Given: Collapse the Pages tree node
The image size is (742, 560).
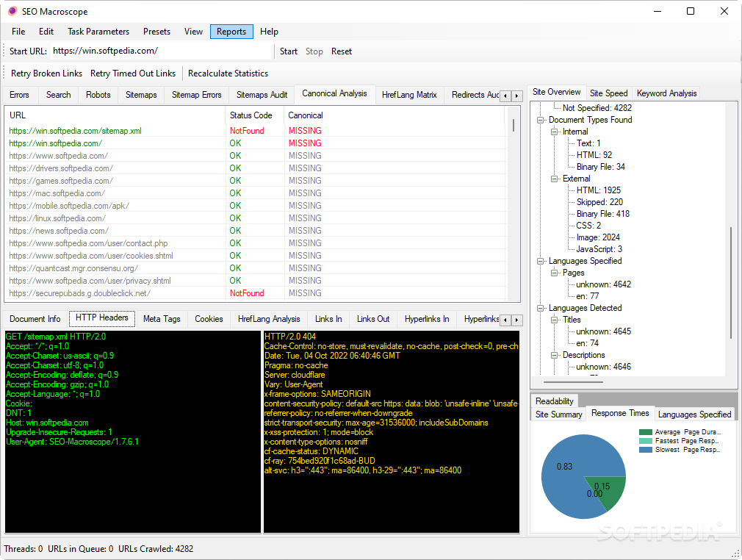Looking at the screenshot, I should pos(554,273).
